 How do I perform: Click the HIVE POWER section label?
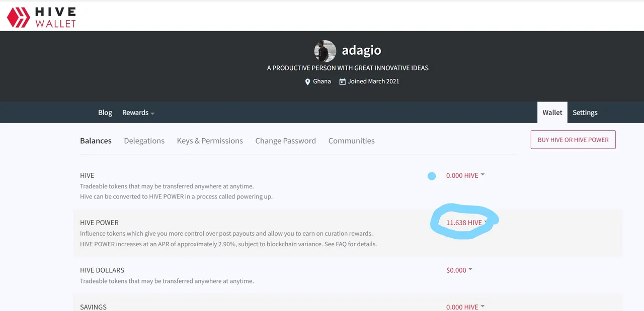(99, 223)
